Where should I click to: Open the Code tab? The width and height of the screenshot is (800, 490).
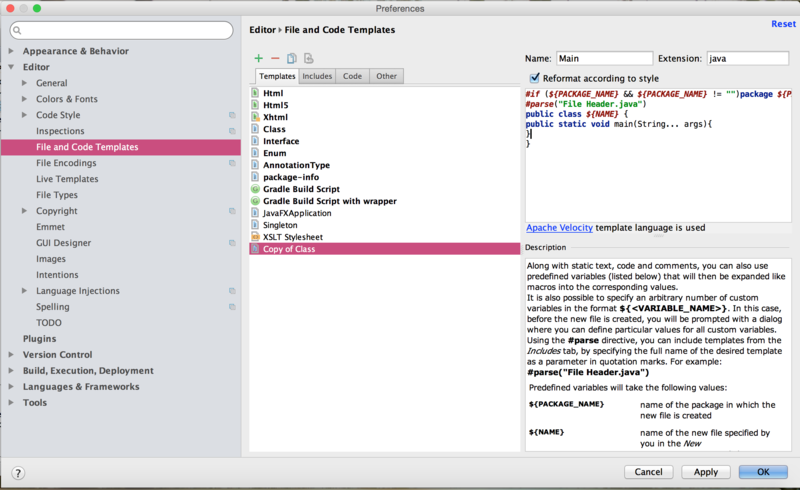click(352, 76)
